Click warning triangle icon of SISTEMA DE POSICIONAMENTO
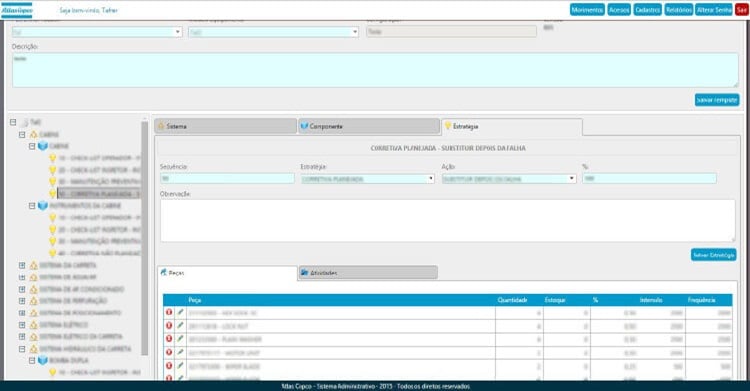Viewport: 750px width, 391px height. pos(33,313)
